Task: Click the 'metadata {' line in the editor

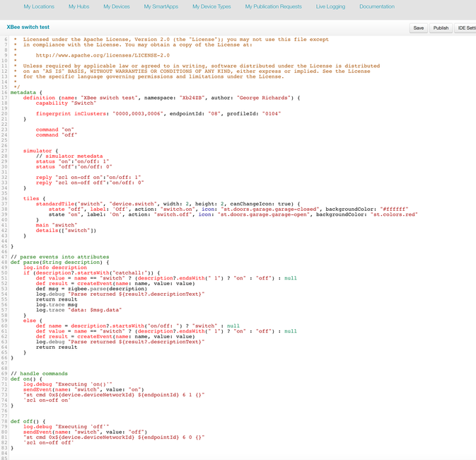Action: [x=26, y=93]
